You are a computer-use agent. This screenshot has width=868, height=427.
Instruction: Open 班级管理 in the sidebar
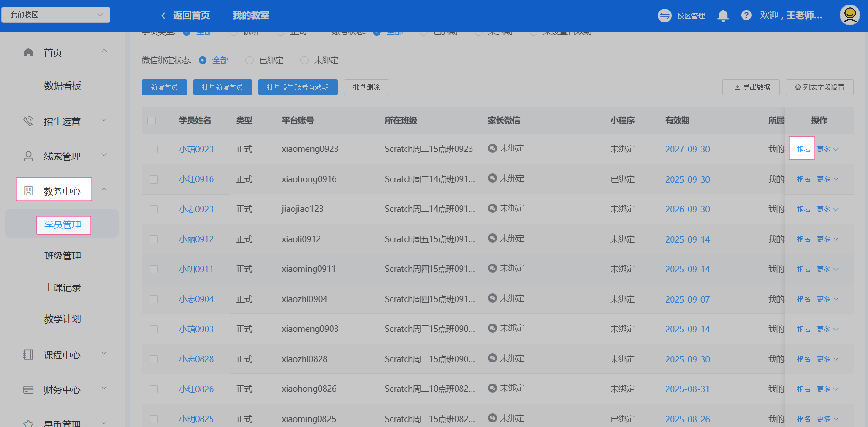63,256
